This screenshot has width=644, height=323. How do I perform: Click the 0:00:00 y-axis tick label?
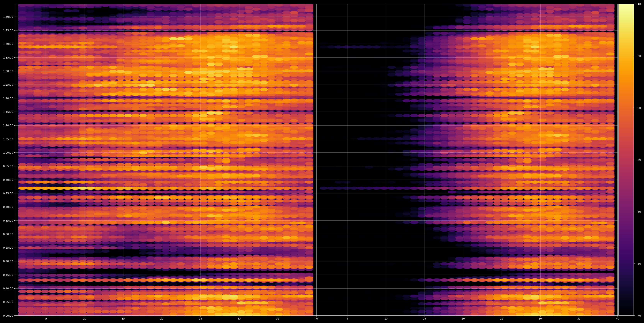click(x=8, y=315)
